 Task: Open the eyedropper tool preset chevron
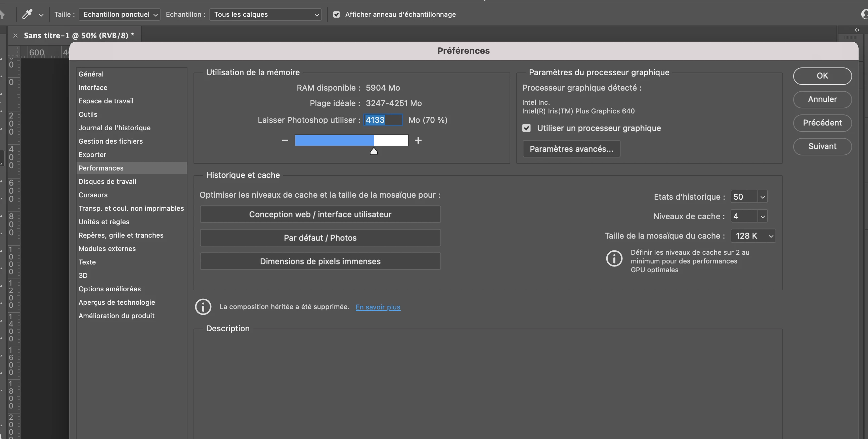41,15
